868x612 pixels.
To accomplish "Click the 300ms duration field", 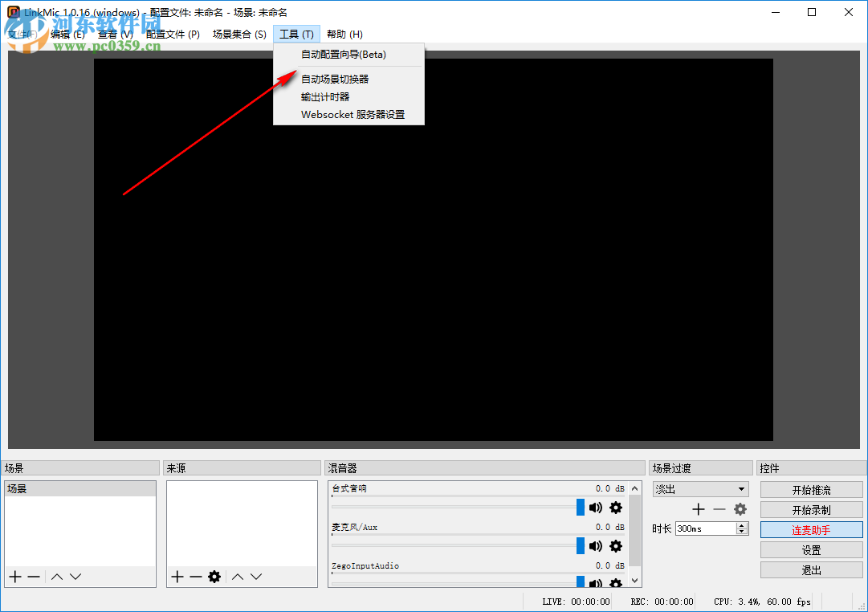I will [706, 528].
